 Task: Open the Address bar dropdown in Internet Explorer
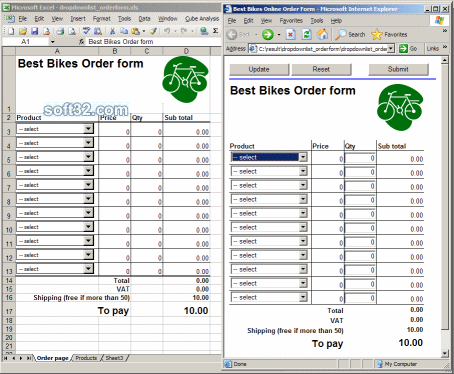coord(391,49)
